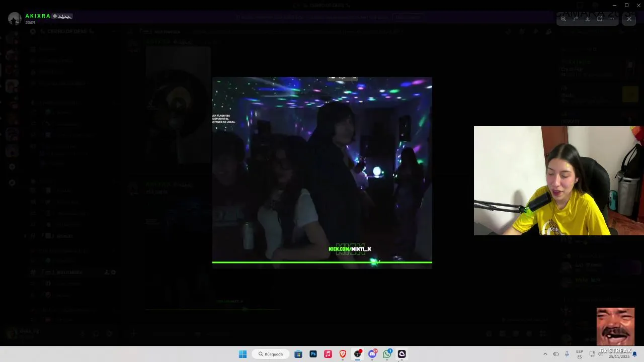Click the AKIXRA user avatar
The image size is (644, 362).
(x=15, y=19)
